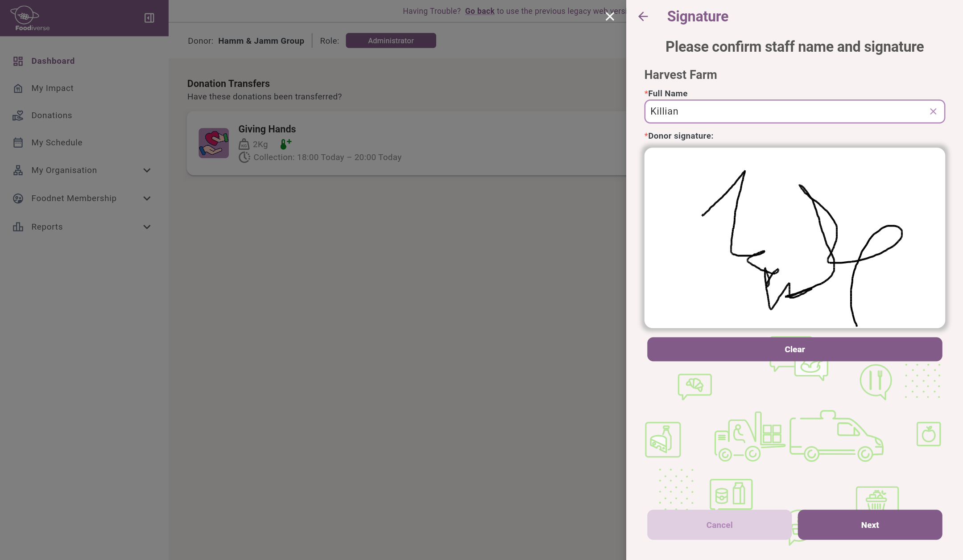Expand the Reports submenu chevron
The height and width of the screenshot is (560, 963).
tap(147, 227)
